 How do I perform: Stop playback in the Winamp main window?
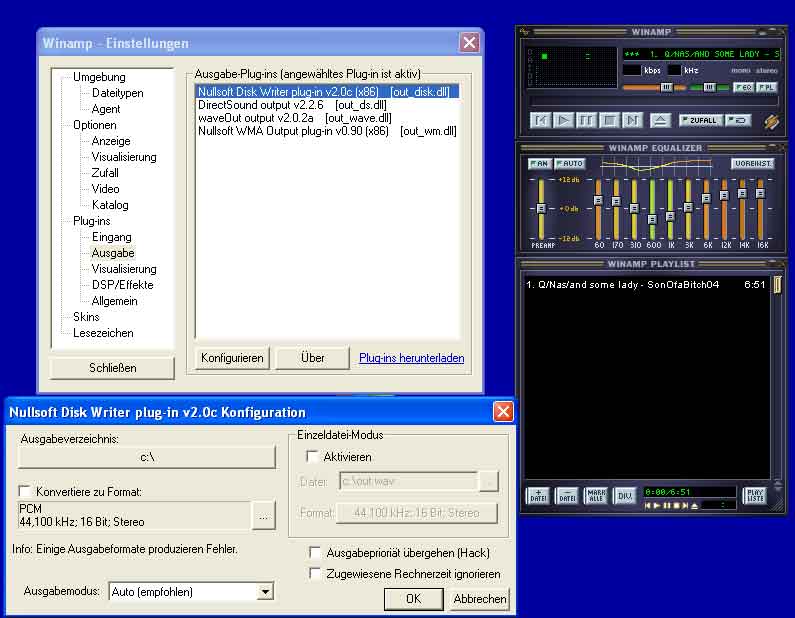[x=609, y=121]
